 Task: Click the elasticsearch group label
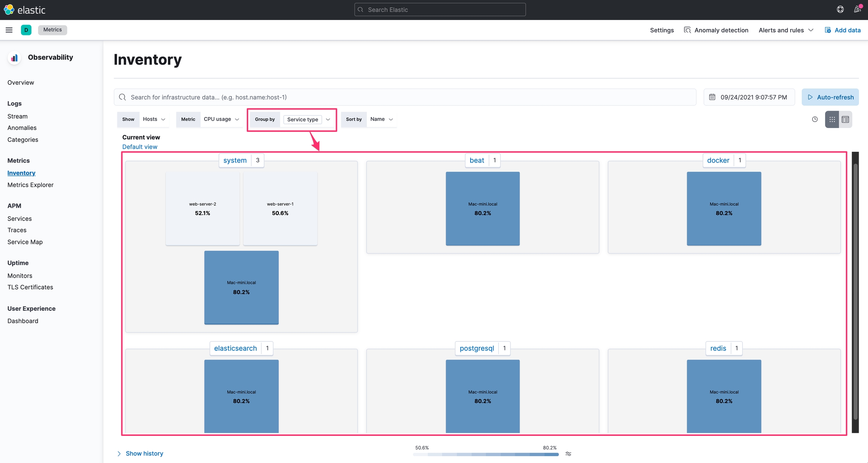[x=235, y=348]
